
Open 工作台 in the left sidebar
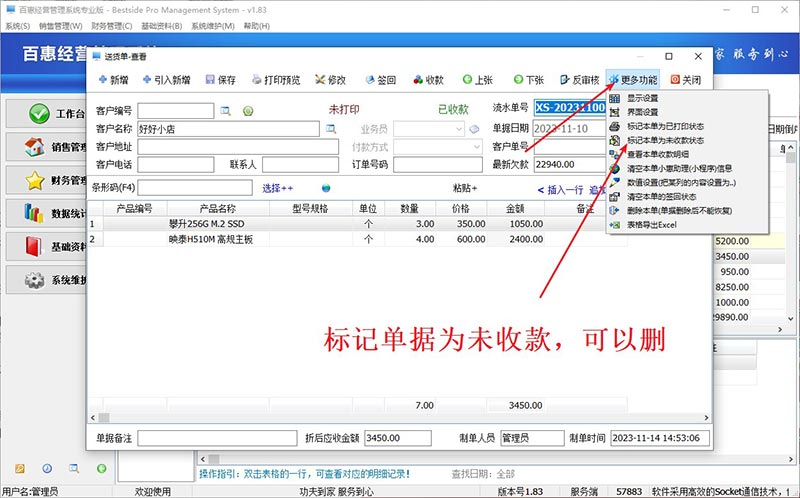click(x=47, y=114)
